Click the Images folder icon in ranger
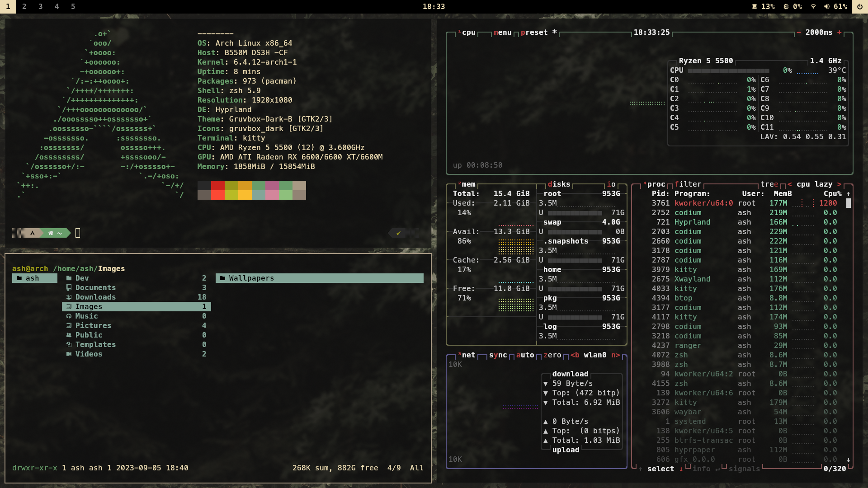The height and width of the screenshot is (488, 868). pyautogui.click(x=69, y=307)
